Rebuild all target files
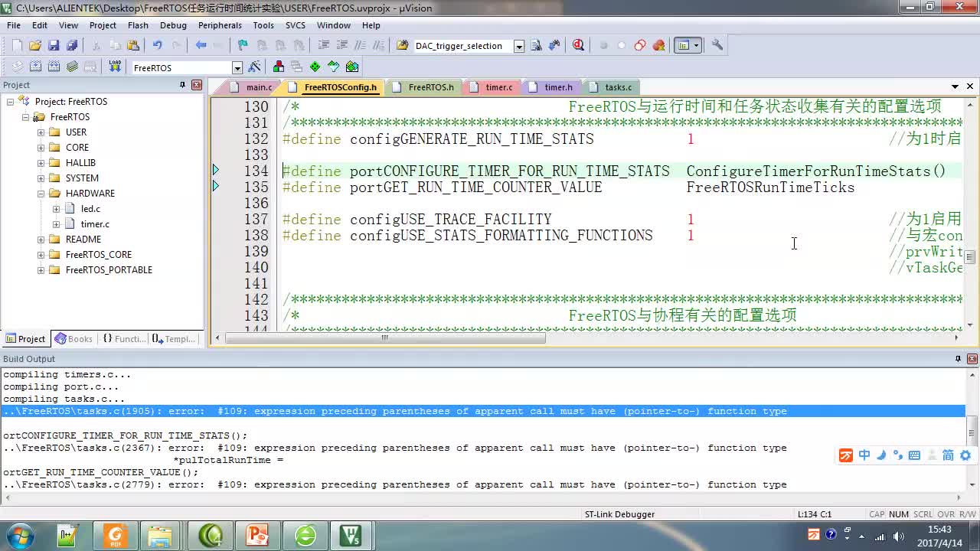 tap(54, 67)
